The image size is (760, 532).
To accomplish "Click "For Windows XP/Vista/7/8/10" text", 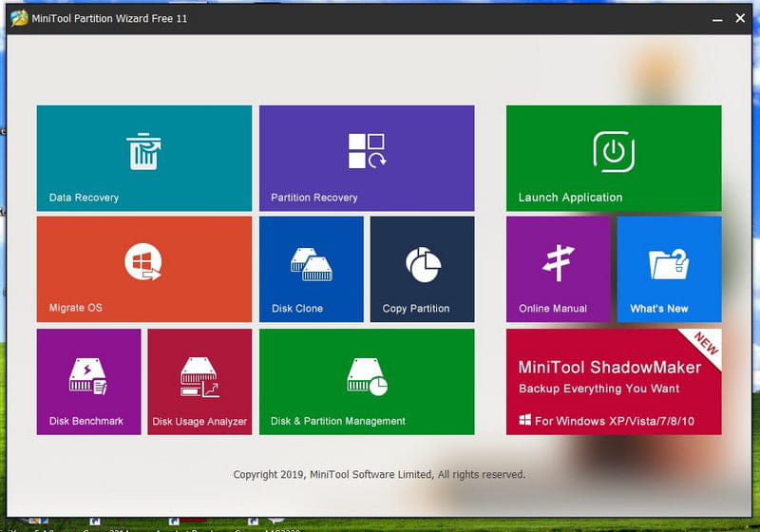I will pos(615,421).
